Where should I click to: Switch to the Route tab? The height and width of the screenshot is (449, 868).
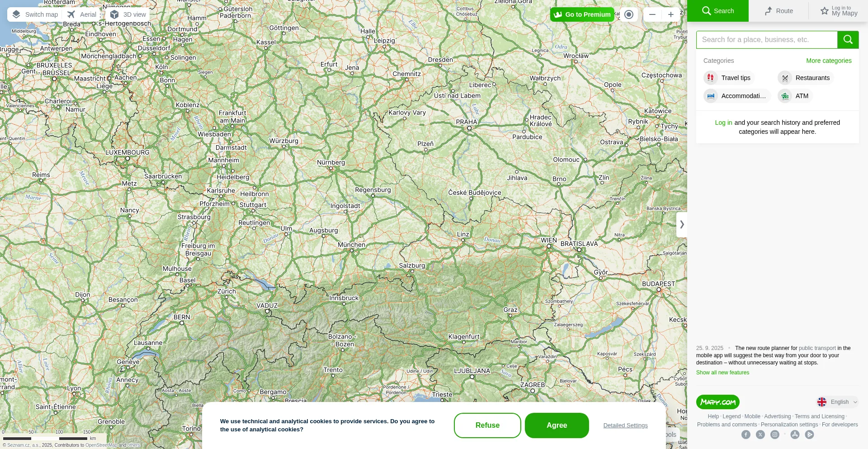point(778,11)
